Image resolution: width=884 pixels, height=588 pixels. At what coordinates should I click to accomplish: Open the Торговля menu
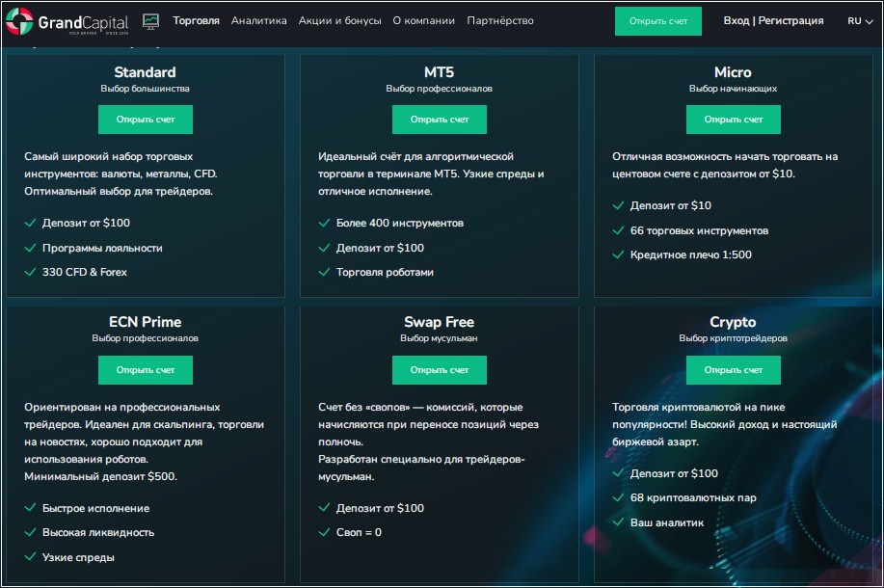[x=196, y=21]
